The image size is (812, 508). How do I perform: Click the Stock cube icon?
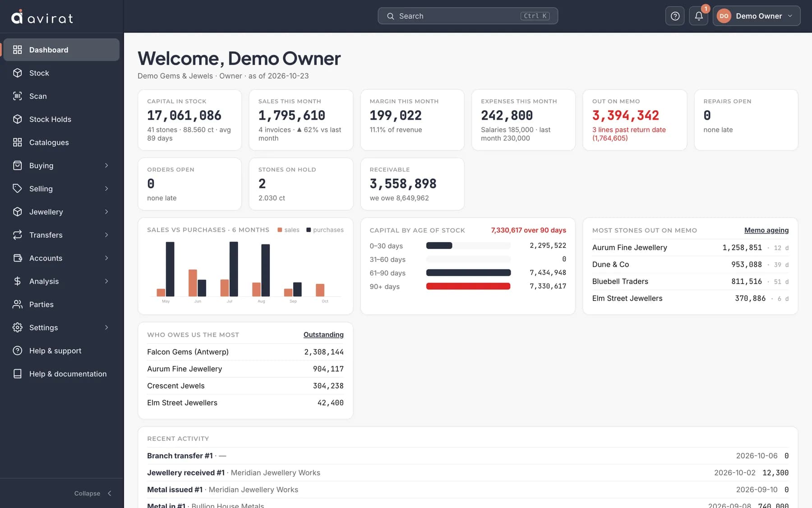pos(18,73)
